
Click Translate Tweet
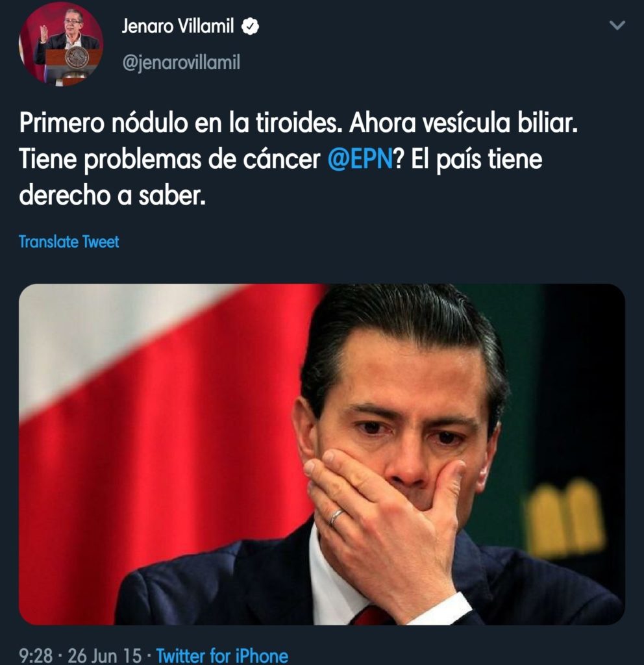coord(69,242)
